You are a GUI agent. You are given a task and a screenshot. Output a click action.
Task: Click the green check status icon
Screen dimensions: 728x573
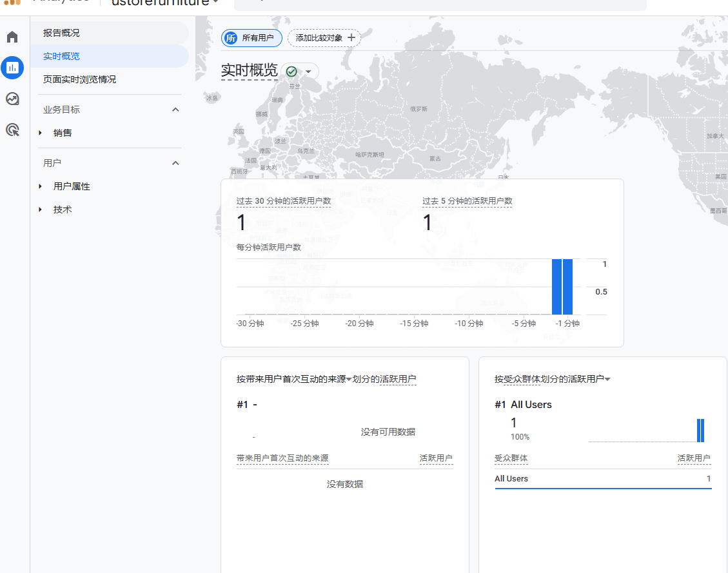[x=291, y=72]
